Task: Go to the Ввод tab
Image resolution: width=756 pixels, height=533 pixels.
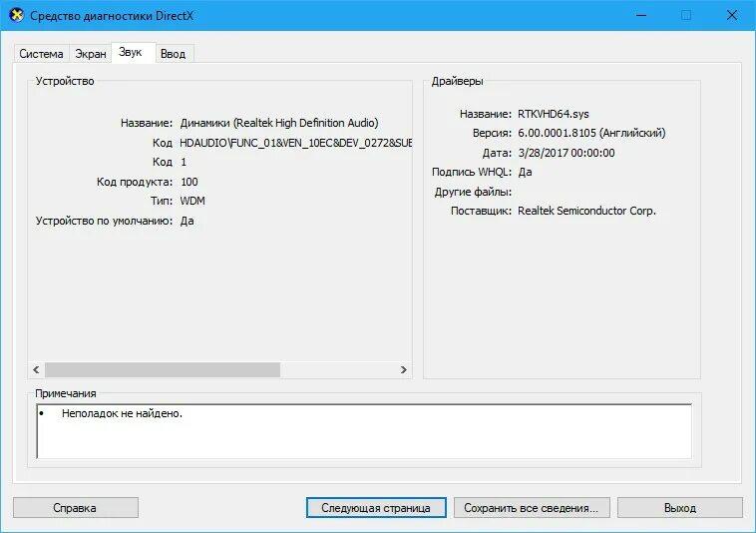Action: click(174, 54)
